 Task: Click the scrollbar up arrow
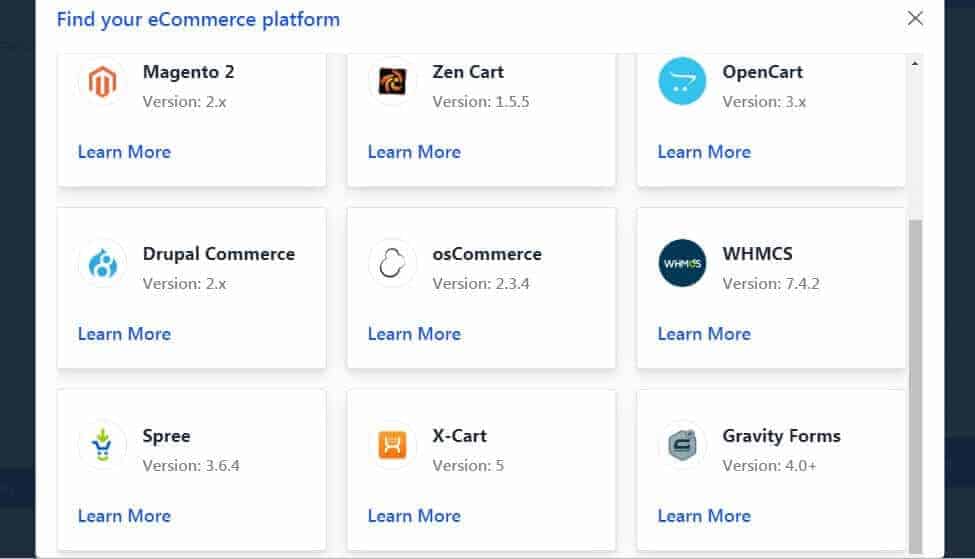click(915, 63)
